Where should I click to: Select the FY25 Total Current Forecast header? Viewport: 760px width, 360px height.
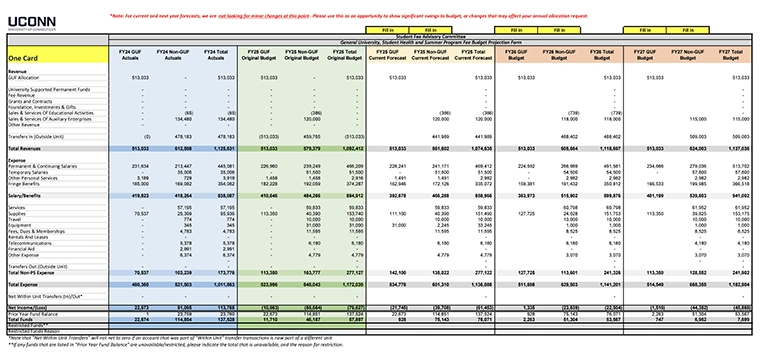pyautogui.click(x=473, y=54)
